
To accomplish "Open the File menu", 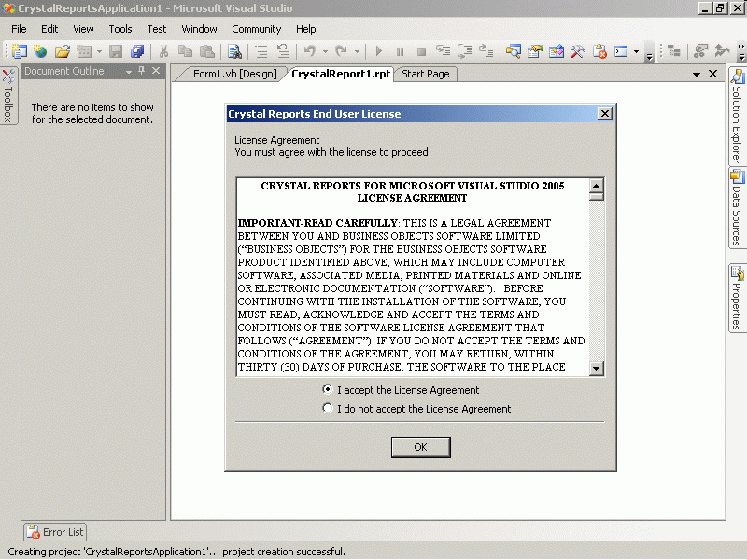I will pos(19,29).
